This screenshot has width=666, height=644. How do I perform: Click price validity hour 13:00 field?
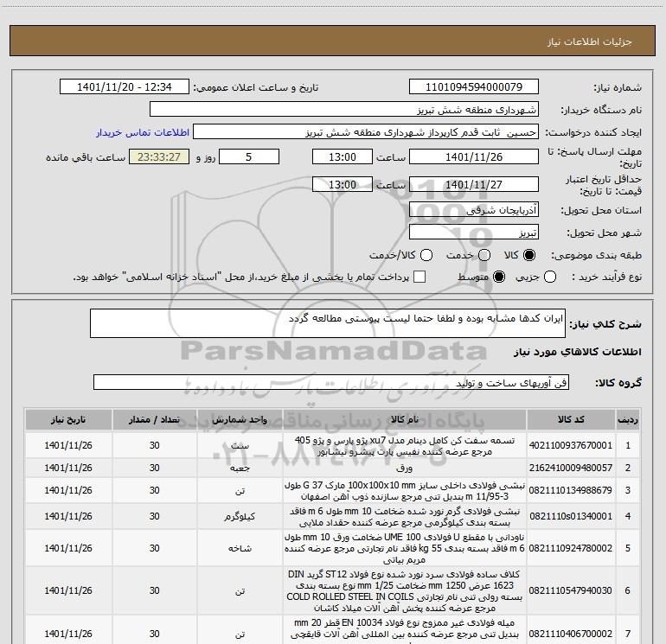(343, 184)
